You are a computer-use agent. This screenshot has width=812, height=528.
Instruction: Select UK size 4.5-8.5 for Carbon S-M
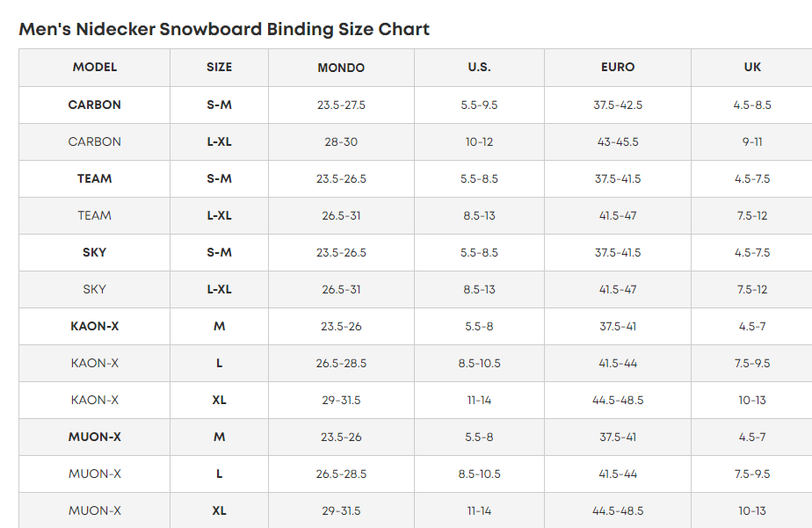[752, 105]
